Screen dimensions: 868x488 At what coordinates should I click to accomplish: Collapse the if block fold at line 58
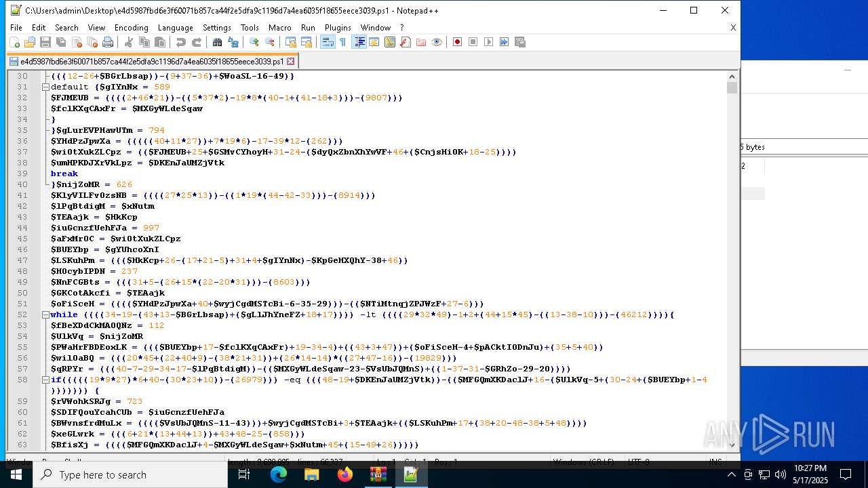click(x=45, y=380)
